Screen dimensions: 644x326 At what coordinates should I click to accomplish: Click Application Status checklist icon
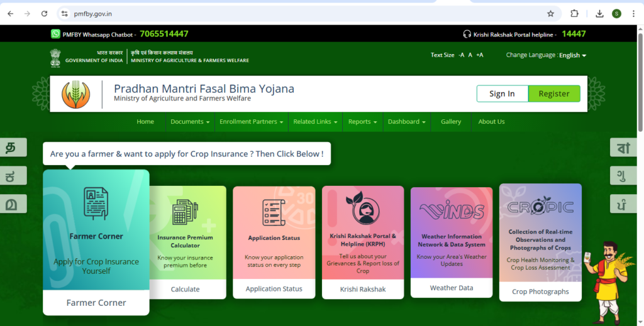(x=274, y=212)
